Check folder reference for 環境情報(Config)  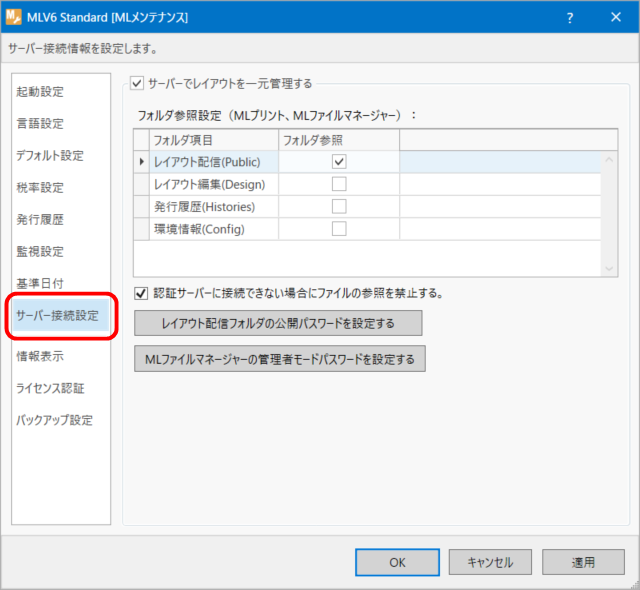[339, 229]
